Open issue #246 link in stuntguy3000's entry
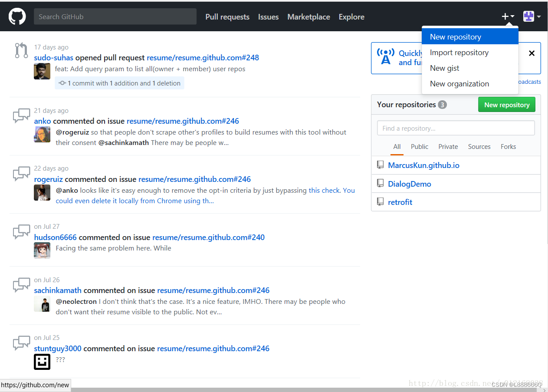This screenshot has height=392, width=548. click(x=213, y=349)
